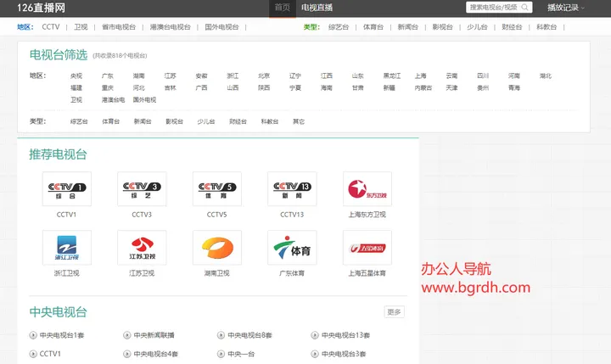Filter region by 重庆

click(x=108, y=88)
